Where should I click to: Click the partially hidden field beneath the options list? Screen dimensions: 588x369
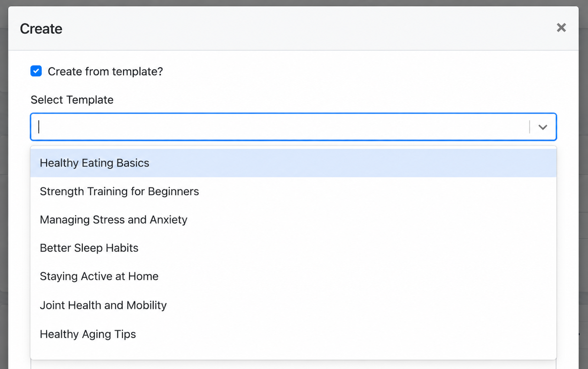(293, 365)
